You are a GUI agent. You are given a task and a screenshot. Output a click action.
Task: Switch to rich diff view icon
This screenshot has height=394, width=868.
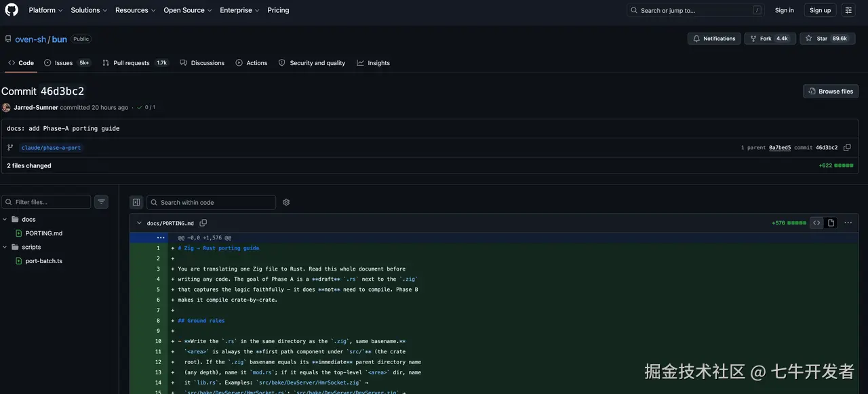coord(831,223)
